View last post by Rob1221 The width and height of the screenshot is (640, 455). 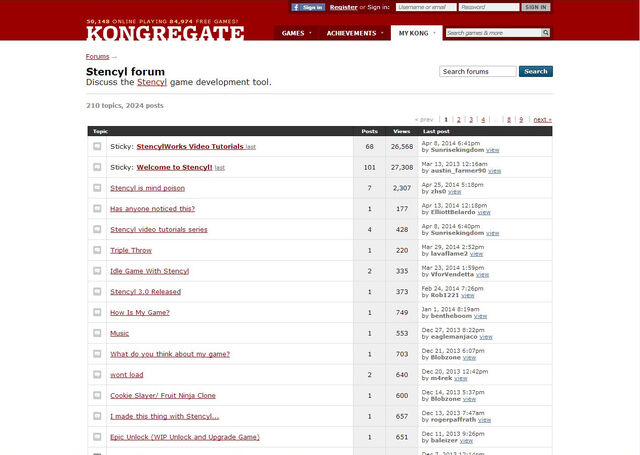(467, 295)
